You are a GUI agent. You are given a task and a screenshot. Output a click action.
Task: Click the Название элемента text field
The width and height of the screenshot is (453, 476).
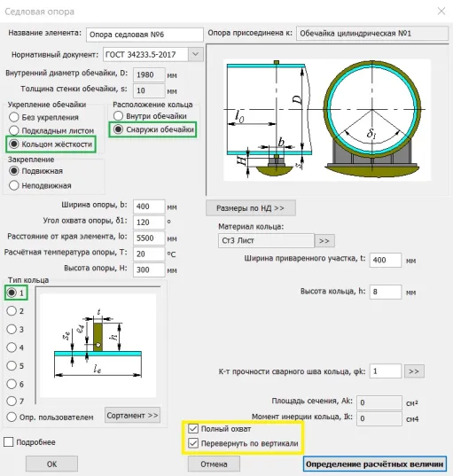tap(144, 35)
